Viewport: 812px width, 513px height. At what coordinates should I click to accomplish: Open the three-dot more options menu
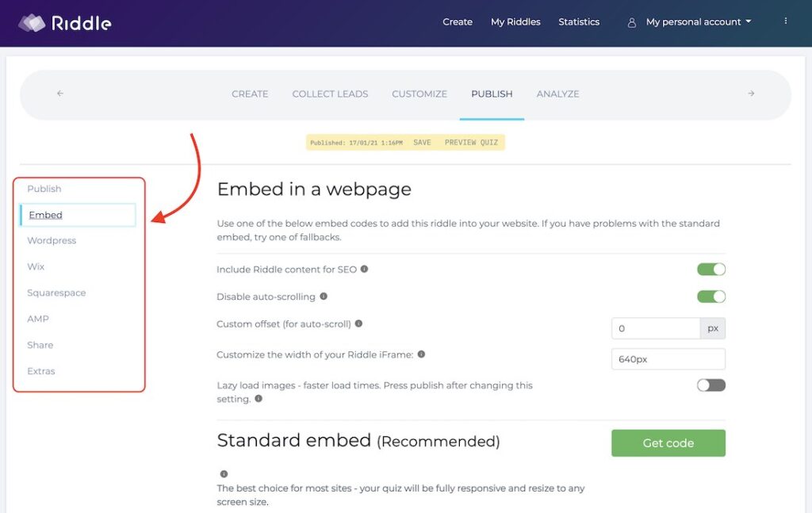[786, 21]
